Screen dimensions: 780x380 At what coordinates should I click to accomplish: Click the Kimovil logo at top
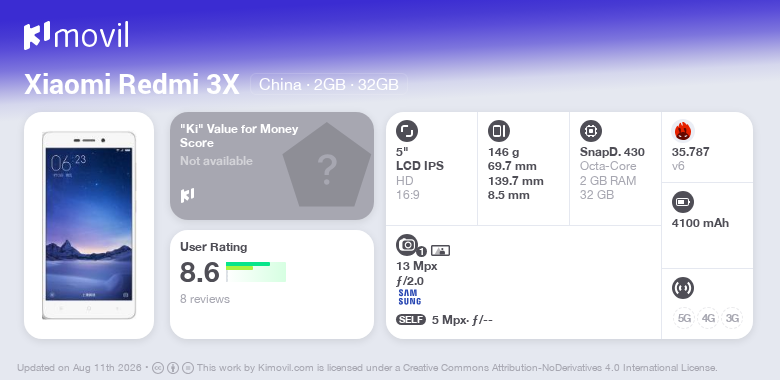(76, 35)
